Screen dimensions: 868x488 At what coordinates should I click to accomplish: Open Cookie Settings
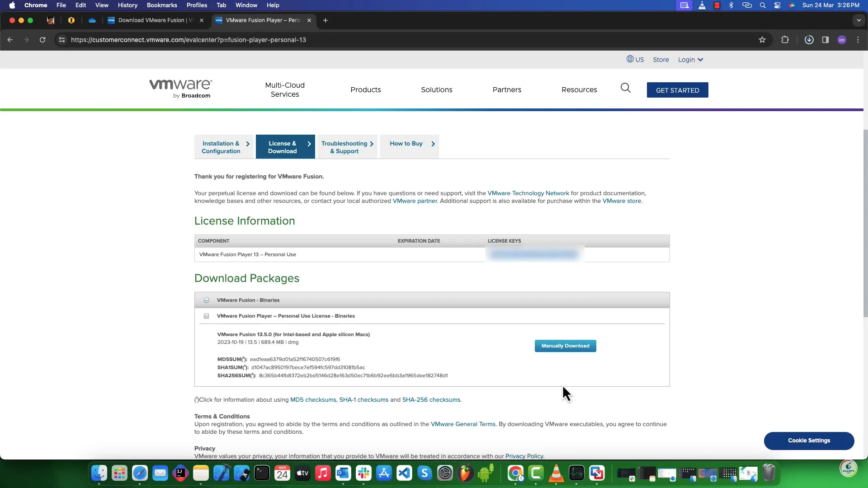point(809,441)
